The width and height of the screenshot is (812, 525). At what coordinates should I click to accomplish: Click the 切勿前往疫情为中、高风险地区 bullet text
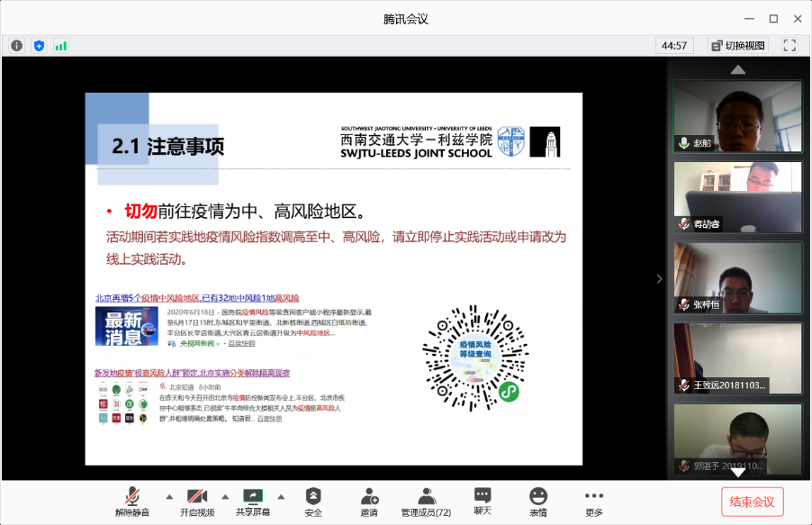point(246,212)
